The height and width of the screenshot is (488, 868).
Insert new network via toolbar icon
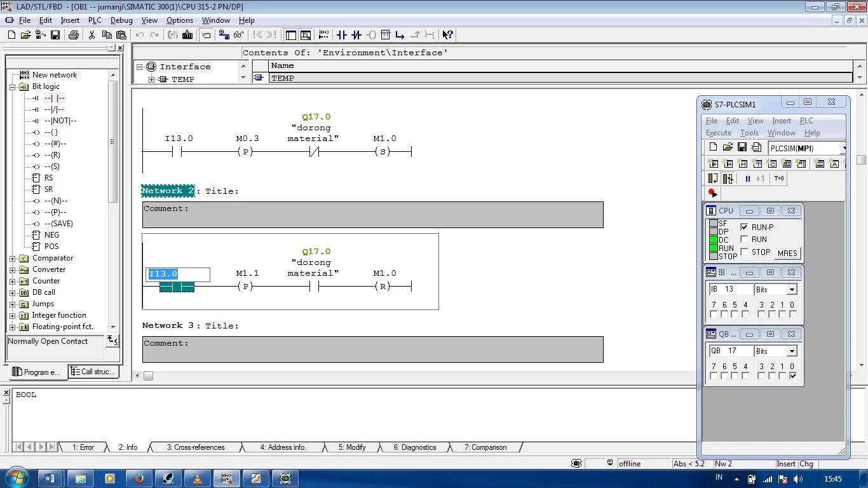click(324, 35)
